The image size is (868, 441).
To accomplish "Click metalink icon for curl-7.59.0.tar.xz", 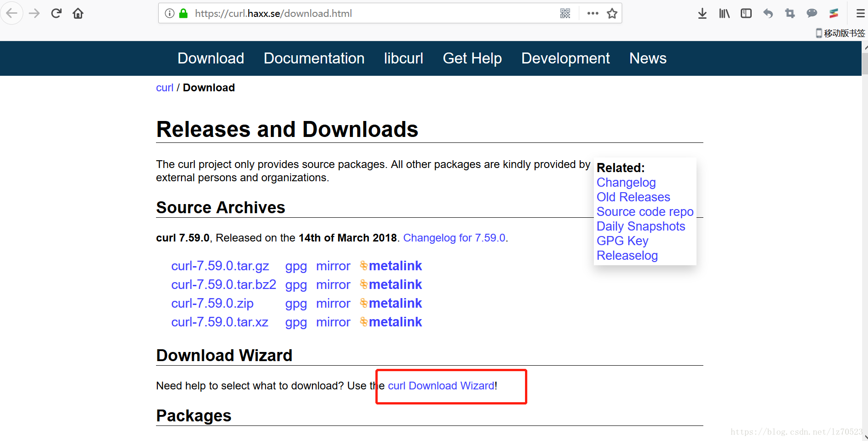I will pos(364,321).
